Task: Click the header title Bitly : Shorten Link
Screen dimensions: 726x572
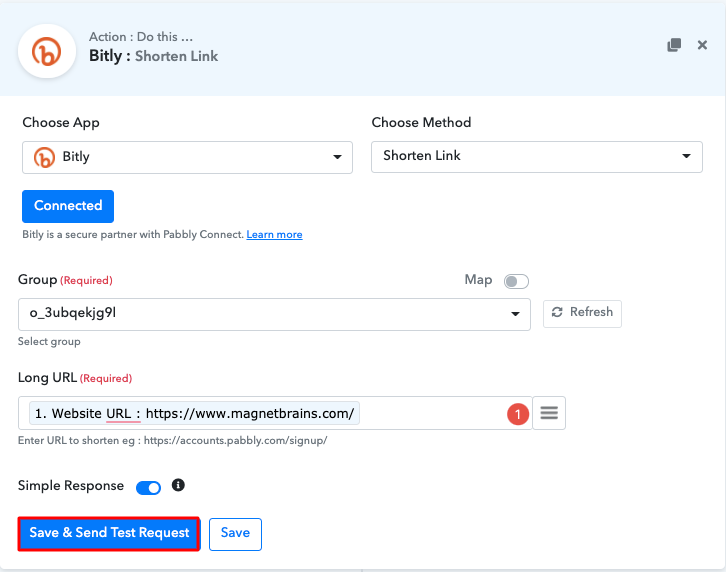Action: click(x=153, y=56)
